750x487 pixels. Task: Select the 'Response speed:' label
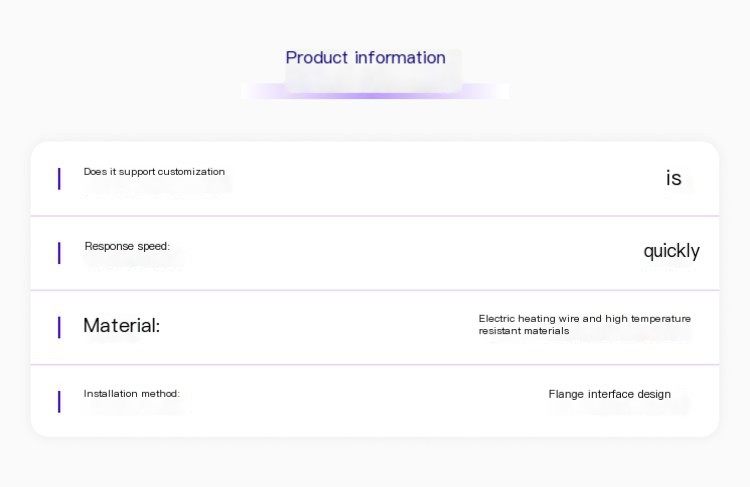tap(127, 246)
